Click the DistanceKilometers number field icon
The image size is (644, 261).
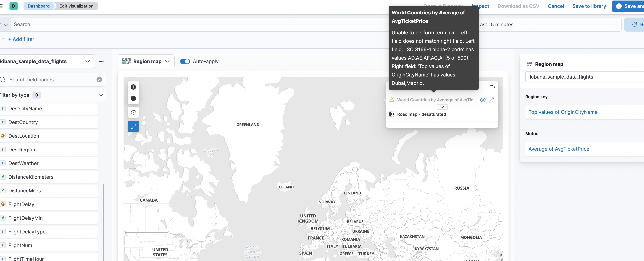point(3,177)
